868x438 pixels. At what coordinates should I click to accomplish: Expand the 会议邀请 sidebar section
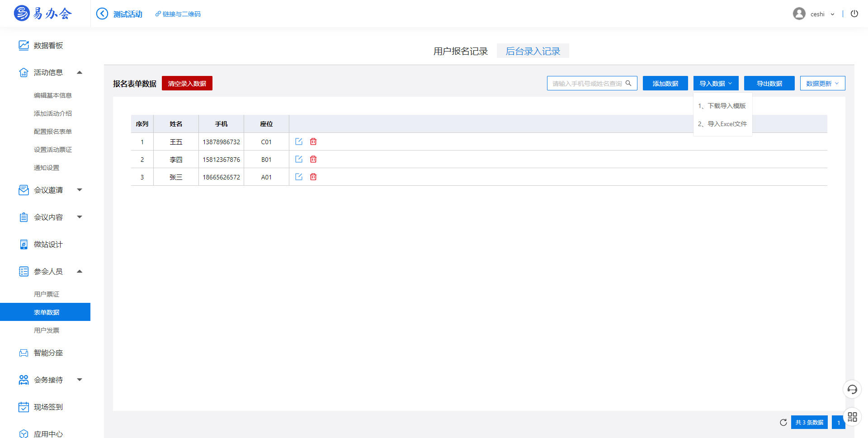pyautogui.click(x=80, y=190)
